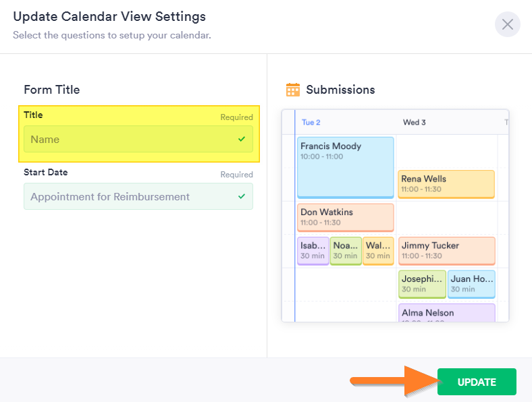The width and height of the screenshot is (532, 402).
Task: Click the Submissions calendar icon
Action: pos(293,90)
